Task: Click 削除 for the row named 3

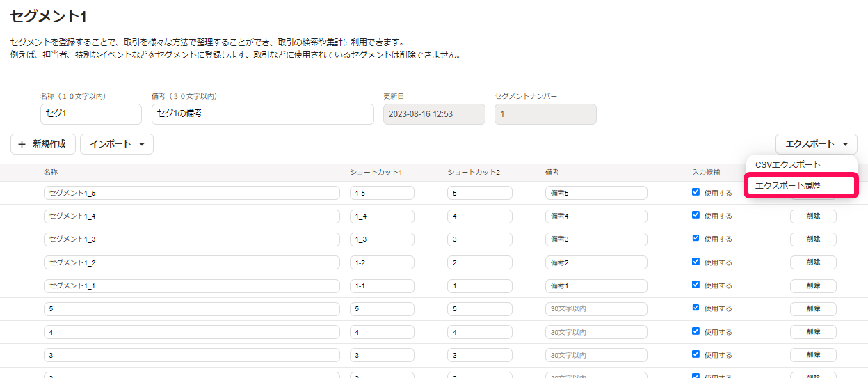Action: (813, 356)
